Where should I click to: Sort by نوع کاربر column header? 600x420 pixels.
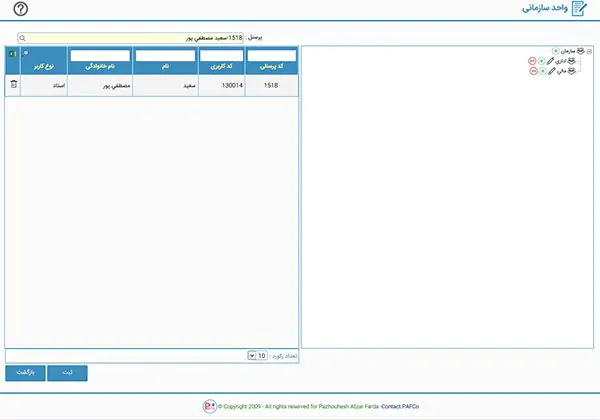(x=44, y=67)
